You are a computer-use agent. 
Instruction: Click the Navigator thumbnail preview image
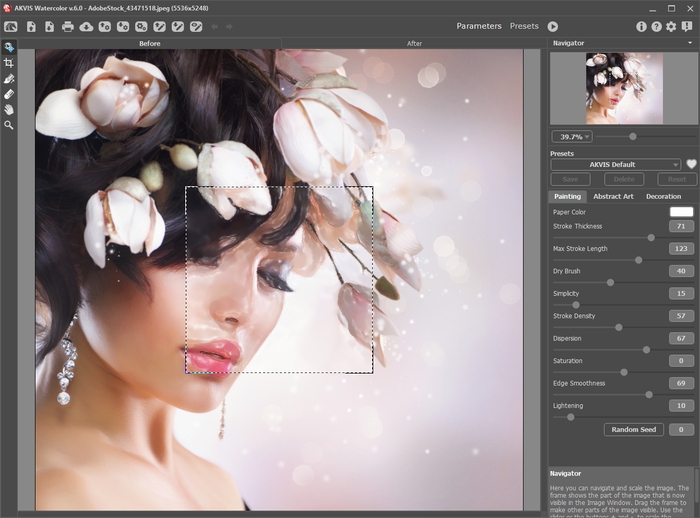(624, 88)
